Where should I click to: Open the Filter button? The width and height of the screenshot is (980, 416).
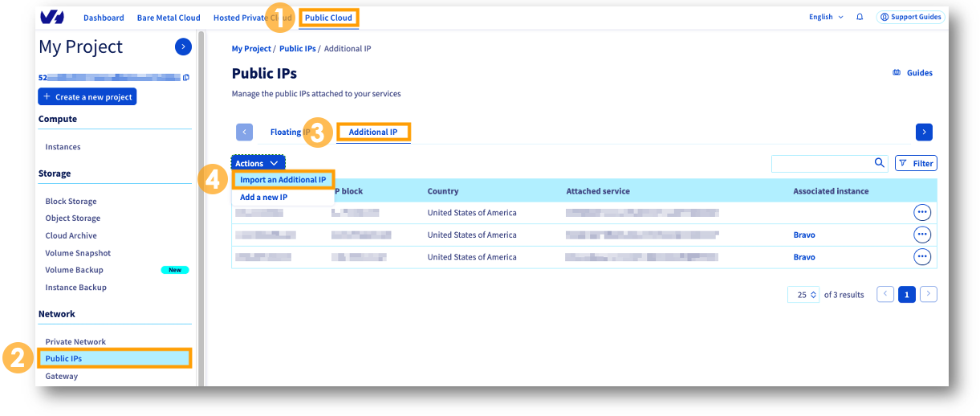(x=916, y=163)
